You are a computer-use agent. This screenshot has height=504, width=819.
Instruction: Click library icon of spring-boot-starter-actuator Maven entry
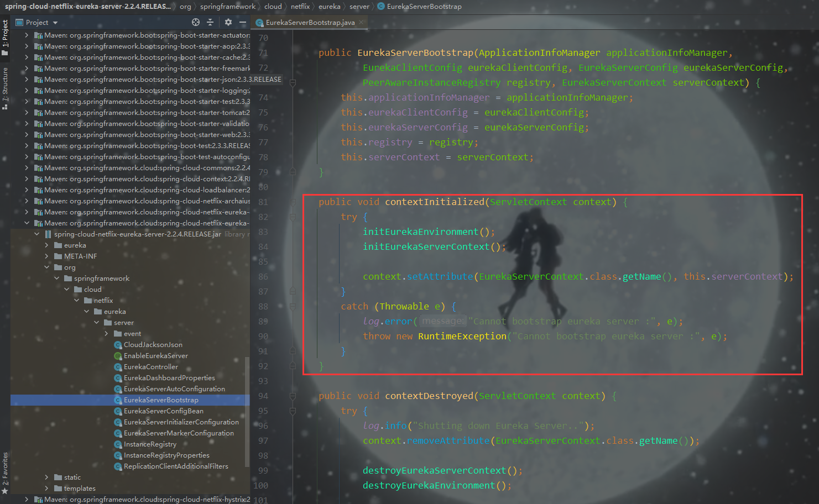(x=38, y=35)
